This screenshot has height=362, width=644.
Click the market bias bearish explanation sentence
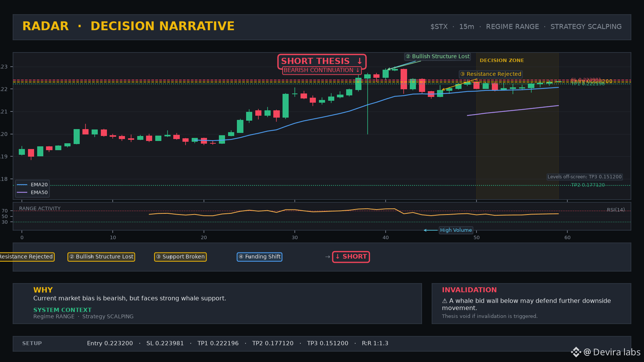pyautogui.click(x=130, y=298)
